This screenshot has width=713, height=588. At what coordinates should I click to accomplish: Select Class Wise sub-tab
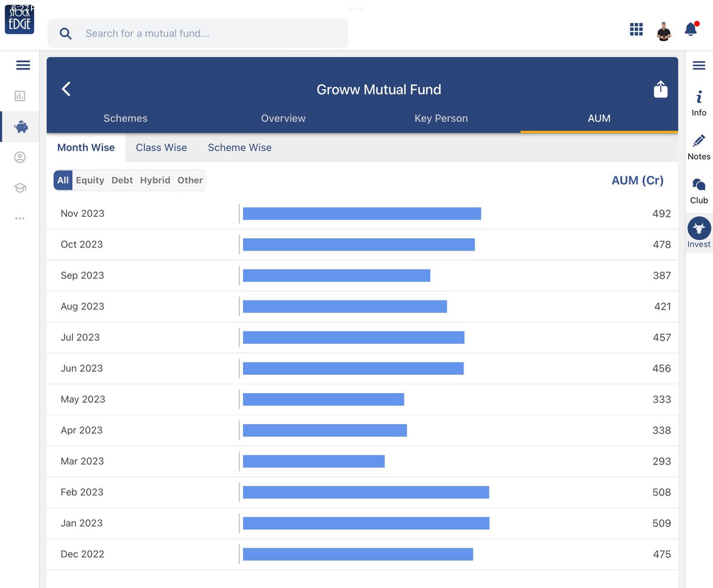(162, 147)
